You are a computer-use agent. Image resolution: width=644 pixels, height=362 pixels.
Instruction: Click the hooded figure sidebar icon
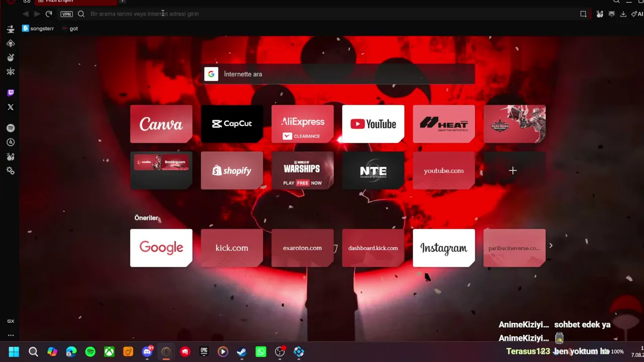pos(11,43)
